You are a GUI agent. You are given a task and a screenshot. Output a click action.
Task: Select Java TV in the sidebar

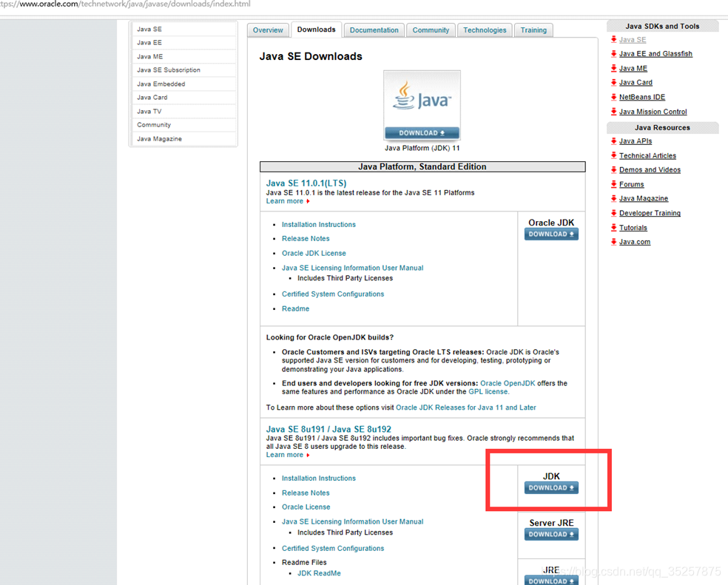pos(184,111)
